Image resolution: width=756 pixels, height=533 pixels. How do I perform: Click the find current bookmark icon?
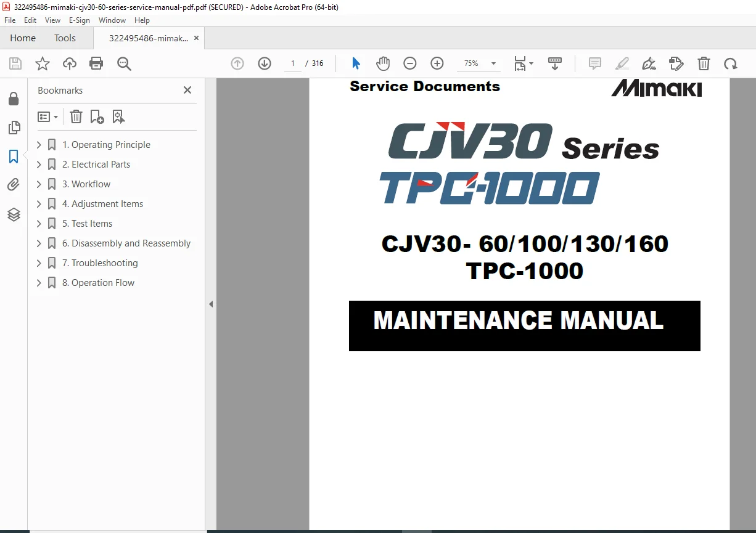(x=118, y=116)
